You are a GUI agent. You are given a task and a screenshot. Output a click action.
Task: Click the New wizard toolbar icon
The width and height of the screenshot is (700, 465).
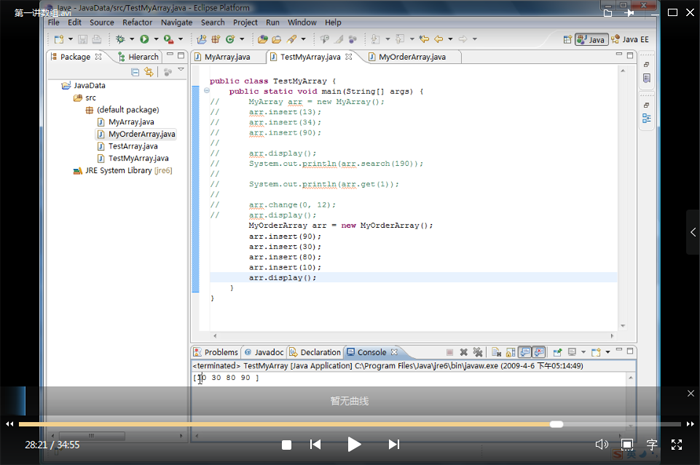(x=58, y=39)
